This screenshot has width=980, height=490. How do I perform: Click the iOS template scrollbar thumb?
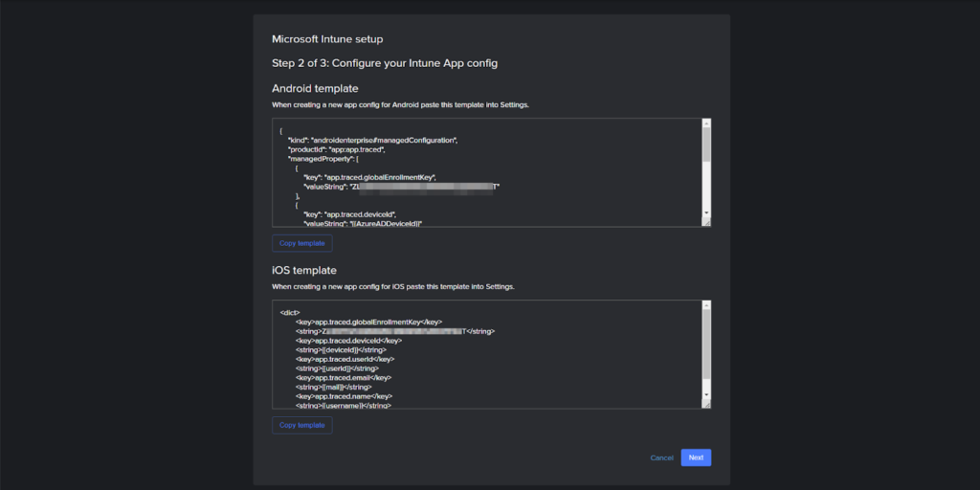(x=706, y=345)
